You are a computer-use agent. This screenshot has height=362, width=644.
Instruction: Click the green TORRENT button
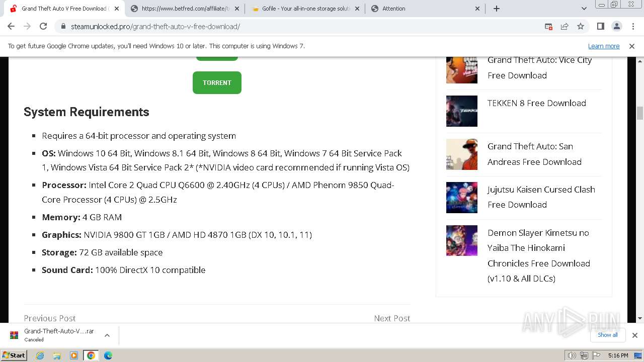(217, 82)
